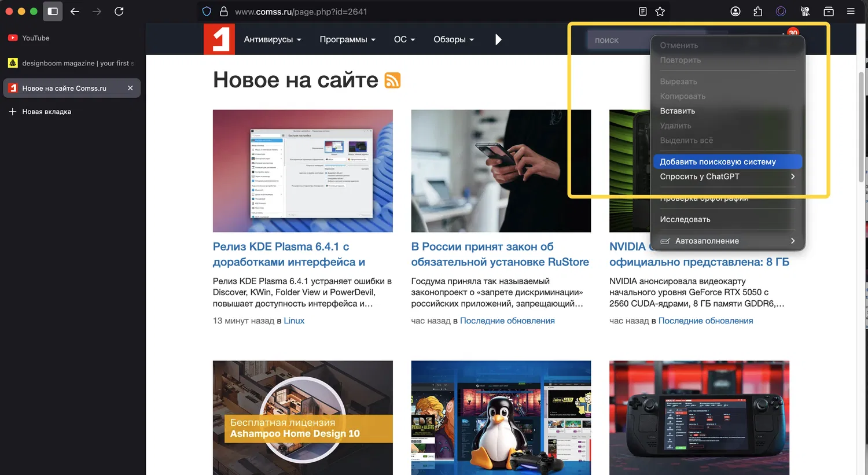Open a new tab via 'Новая вкладка'
868x475 pixels.
point(72,112)
